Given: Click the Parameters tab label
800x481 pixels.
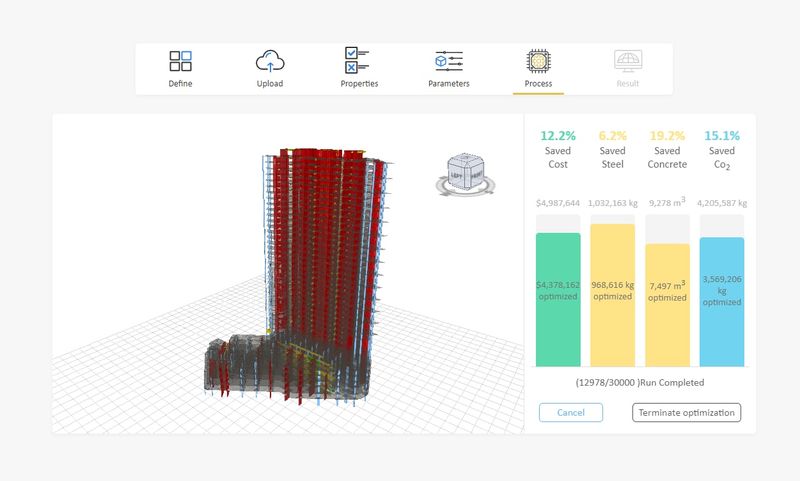Looking at the screenshot, I should (x=448, y=84).
